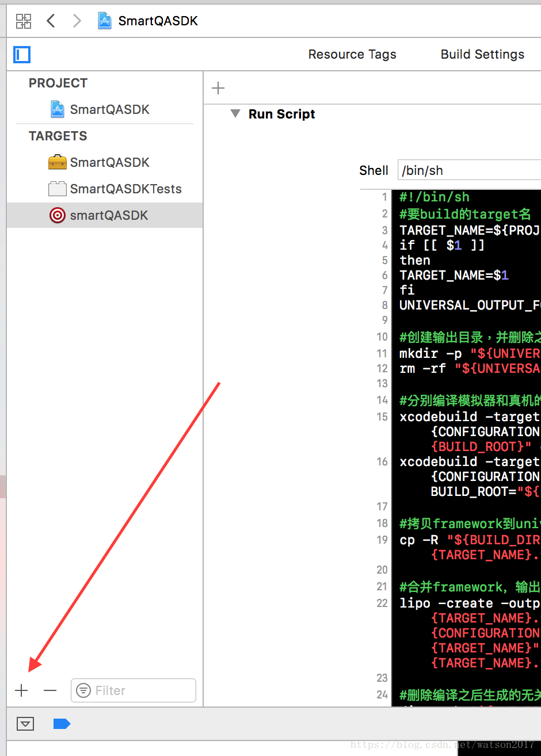Toggle the project and targets list sidebar

tap(22, 55)
